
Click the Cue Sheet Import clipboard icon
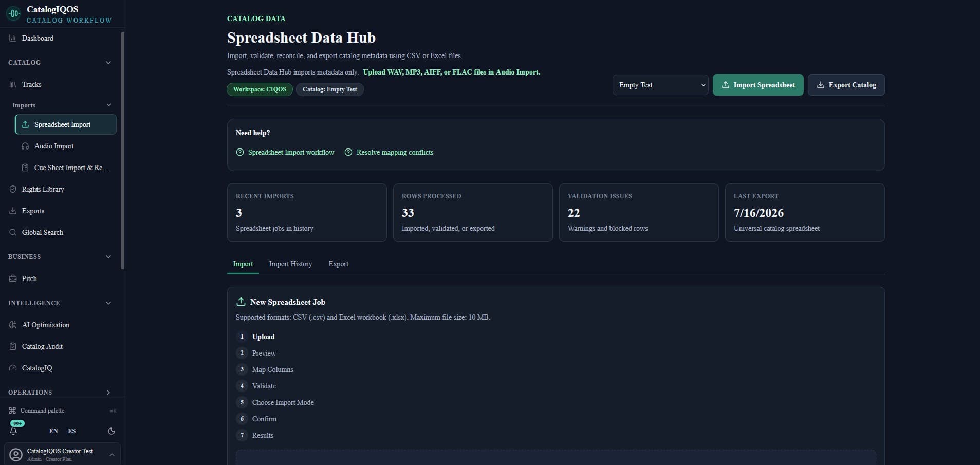pyautogui.click(x=25, y=168)
